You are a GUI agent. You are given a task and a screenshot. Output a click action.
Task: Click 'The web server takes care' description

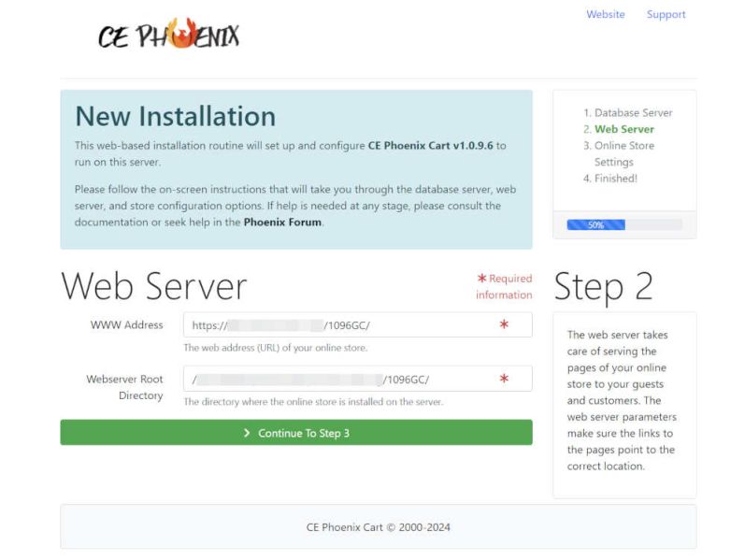point(622,400)
